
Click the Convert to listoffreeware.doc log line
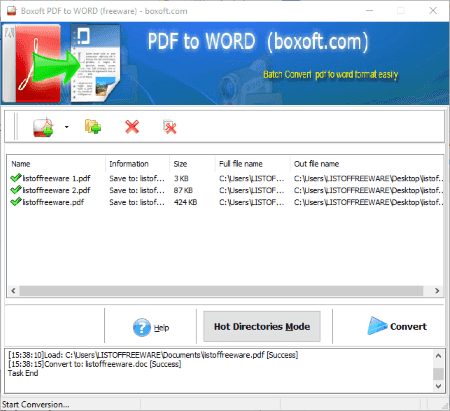pyautogui.click(x=95, y=364)
